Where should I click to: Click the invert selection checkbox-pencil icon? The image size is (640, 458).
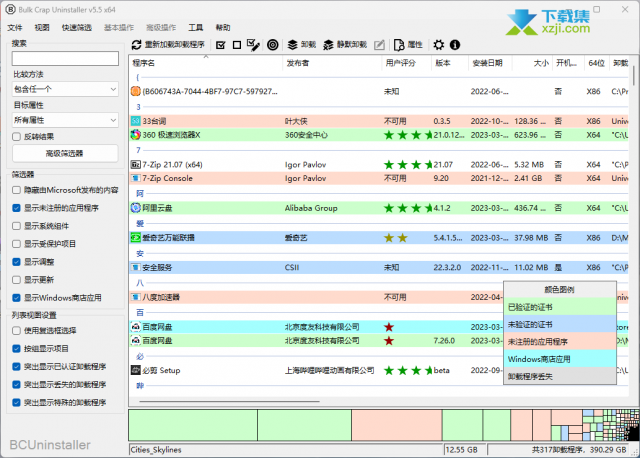click(x=253, y=45)
